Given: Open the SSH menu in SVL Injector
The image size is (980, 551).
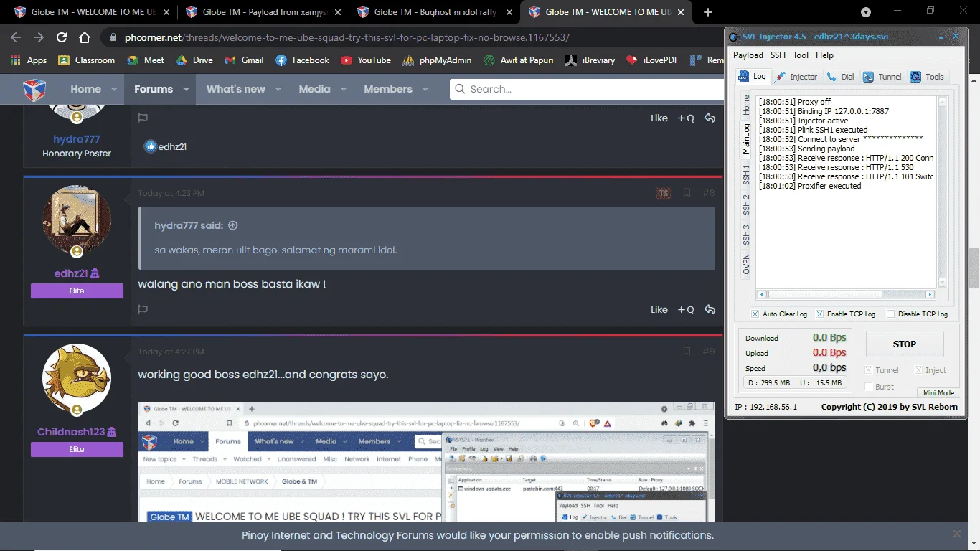Looking at the screenshot, I should pos(778,55).
